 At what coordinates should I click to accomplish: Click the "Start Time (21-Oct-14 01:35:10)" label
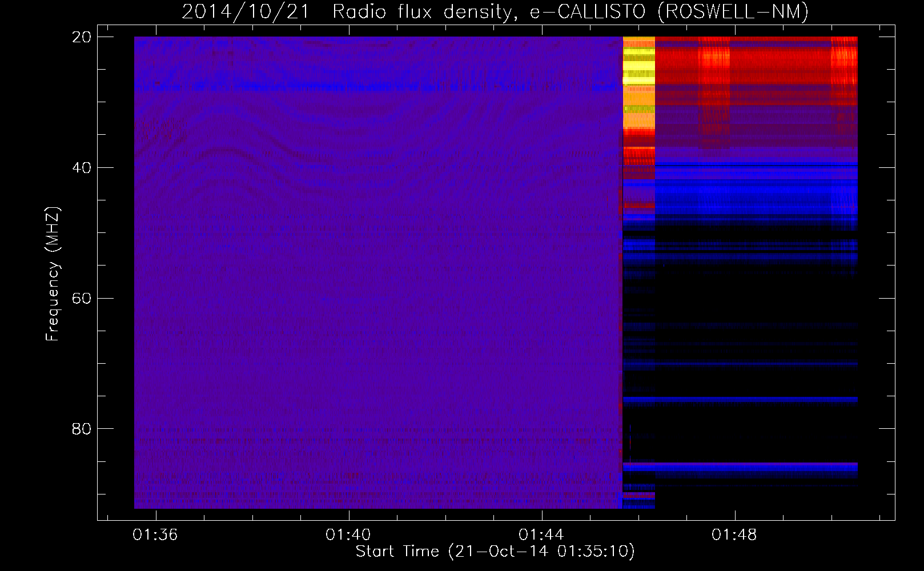[x=495, y=552]
